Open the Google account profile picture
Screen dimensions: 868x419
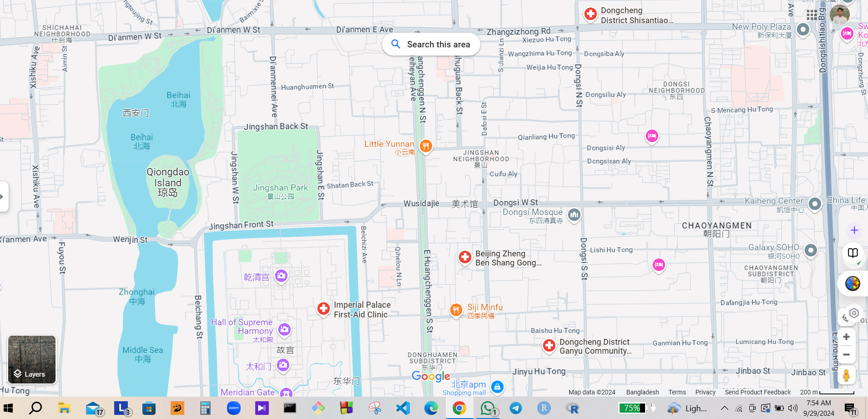[839, 15]
